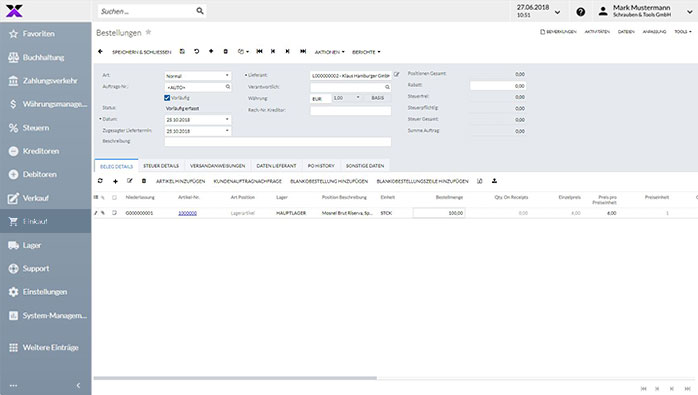This screenshot has height=395, width=698.
Task: Click the horizontal scrollbar at the bottom
Action: 235,378
